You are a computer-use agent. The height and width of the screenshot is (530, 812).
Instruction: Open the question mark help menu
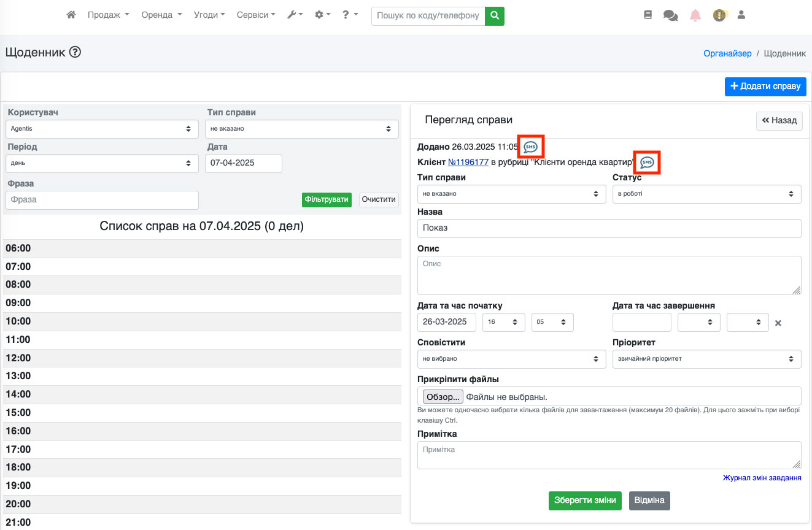point(350,15)
